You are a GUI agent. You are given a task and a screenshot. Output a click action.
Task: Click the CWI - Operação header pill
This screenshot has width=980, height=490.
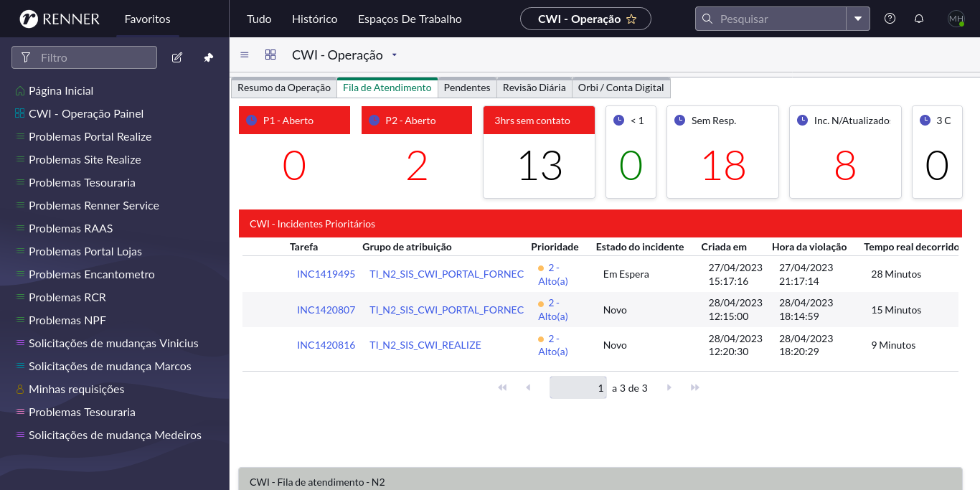tap(585, 19)
